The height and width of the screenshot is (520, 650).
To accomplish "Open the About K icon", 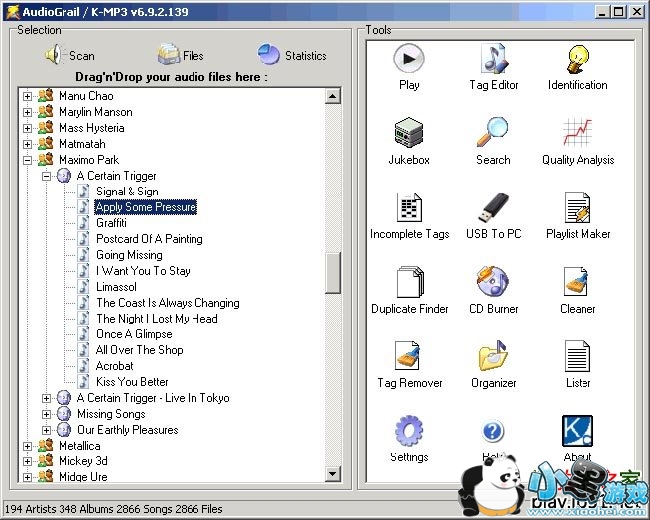I will pyautogui.click(x=577, y=430).
